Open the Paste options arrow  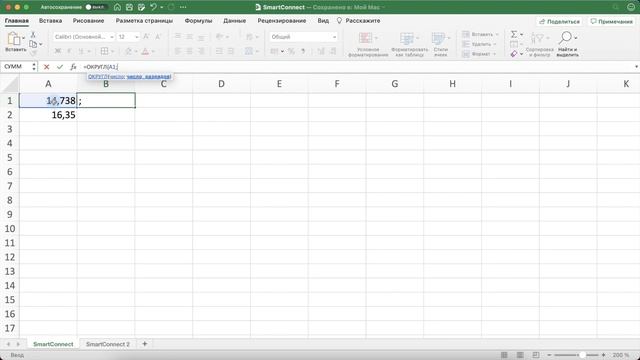click(23, 38)
